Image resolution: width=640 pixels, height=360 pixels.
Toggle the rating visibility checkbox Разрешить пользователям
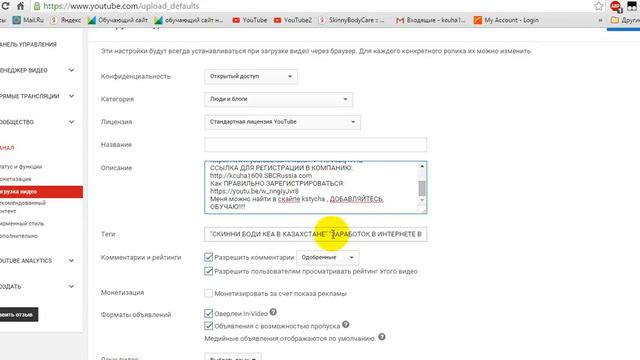coord(209,271)
